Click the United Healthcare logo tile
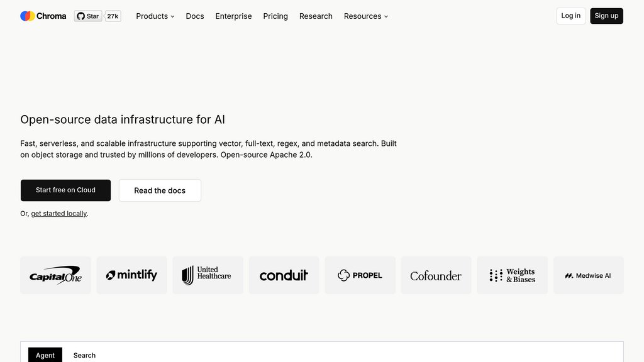The width and height of the screenshot is (644, 362). (x=208, y=275)
